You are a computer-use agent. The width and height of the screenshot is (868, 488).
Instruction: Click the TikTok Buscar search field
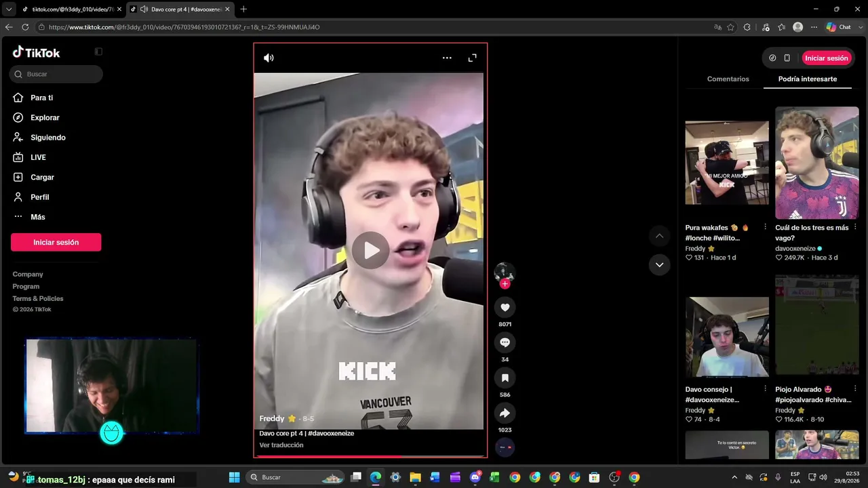point(56,74)
